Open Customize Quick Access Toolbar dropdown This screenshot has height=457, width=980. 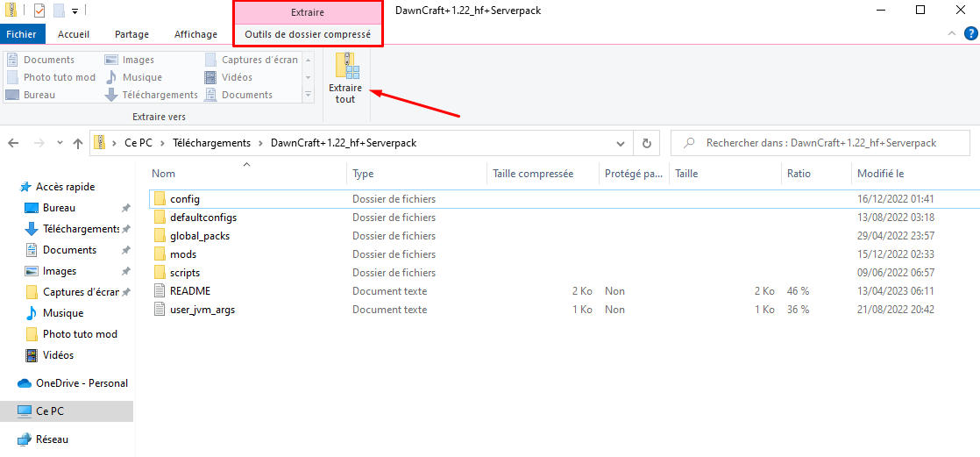pos(75,11)
